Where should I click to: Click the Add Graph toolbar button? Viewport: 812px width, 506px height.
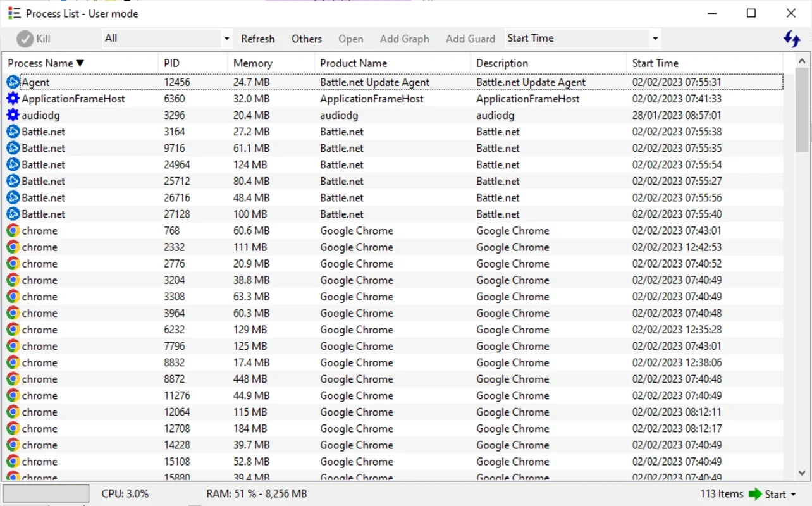[405, 39]
